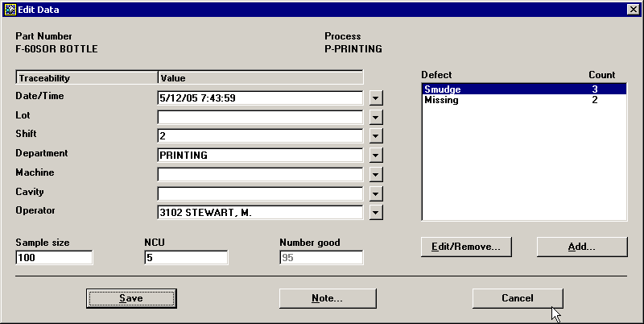Click the Operator value field
644x324 pixels.
pos(260,213)
